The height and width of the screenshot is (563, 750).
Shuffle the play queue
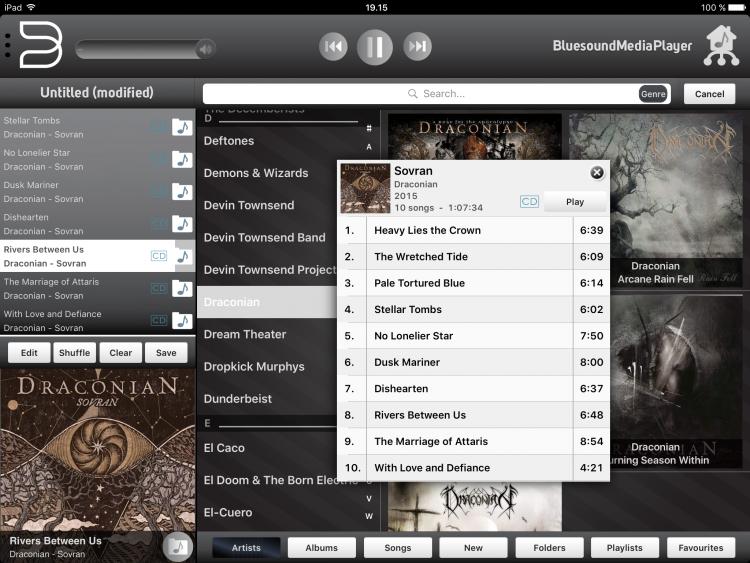coord(74,353)
